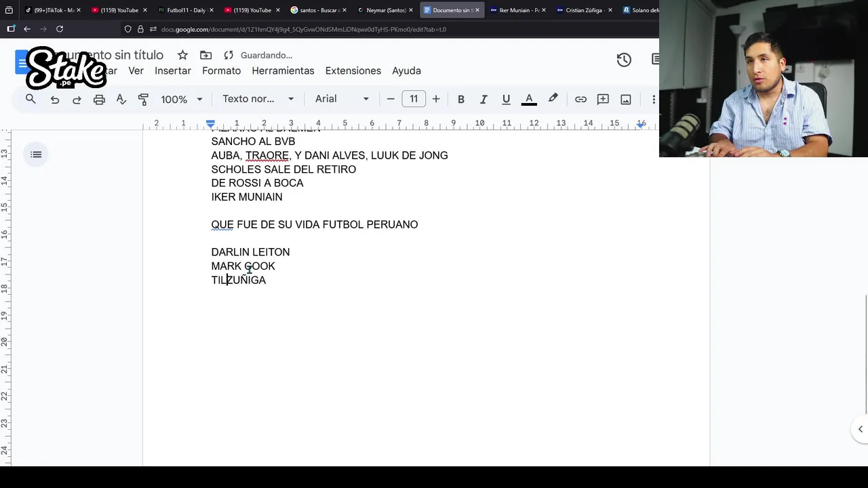Switch to the Futbol11 Daily tab
Viewport: 868px width, 488px height.
[186, 10]
